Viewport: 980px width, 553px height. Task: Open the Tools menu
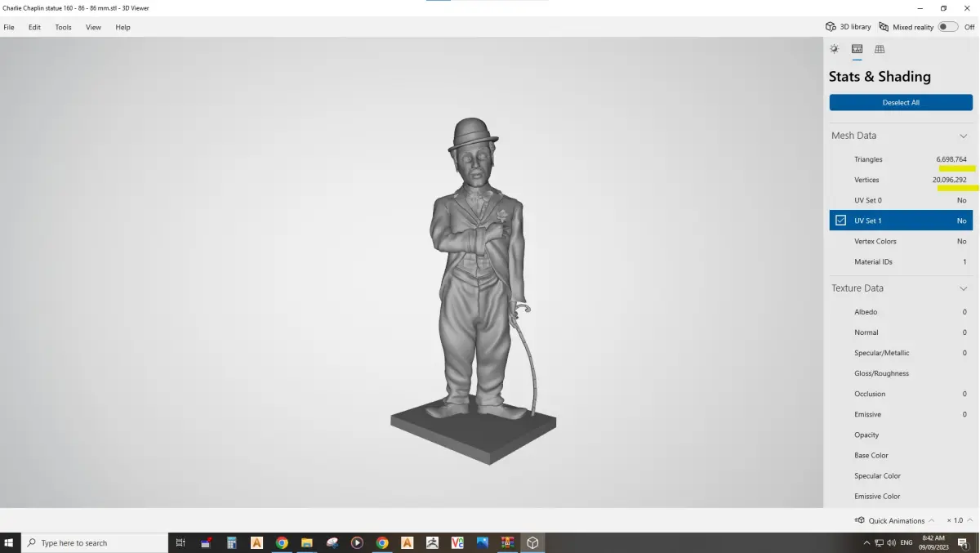(x=63, y=27)
